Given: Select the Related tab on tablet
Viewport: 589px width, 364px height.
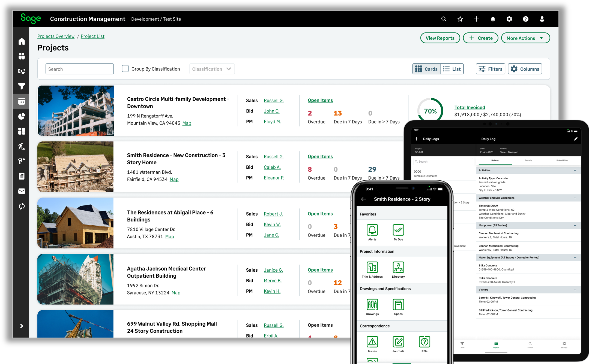Looking at the screenshot, I should (x=495, y=160).
